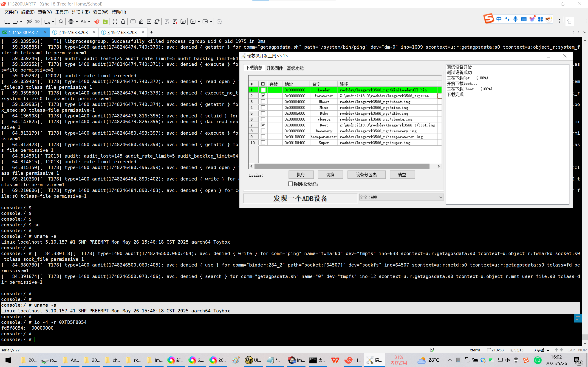The image size is (588, 367).
Task: Click the partition table horizontal scrollbar
Action: 341,166
